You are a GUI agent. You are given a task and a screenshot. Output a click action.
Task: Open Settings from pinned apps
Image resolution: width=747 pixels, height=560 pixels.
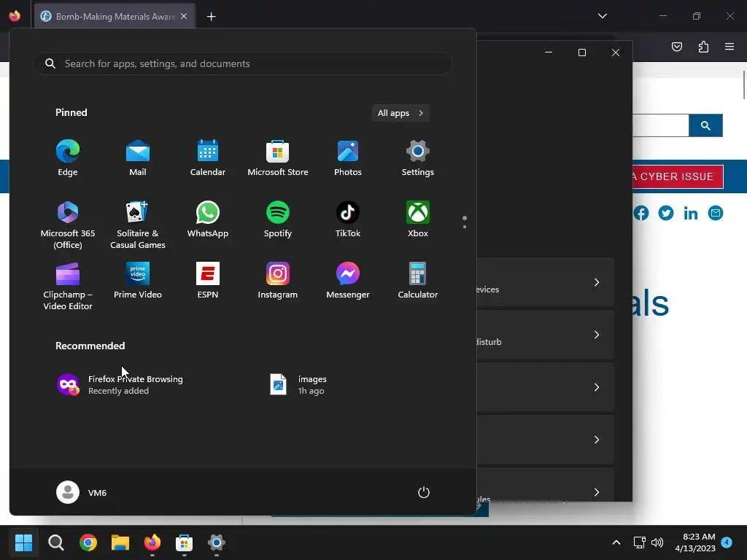(x=418, y=158)
